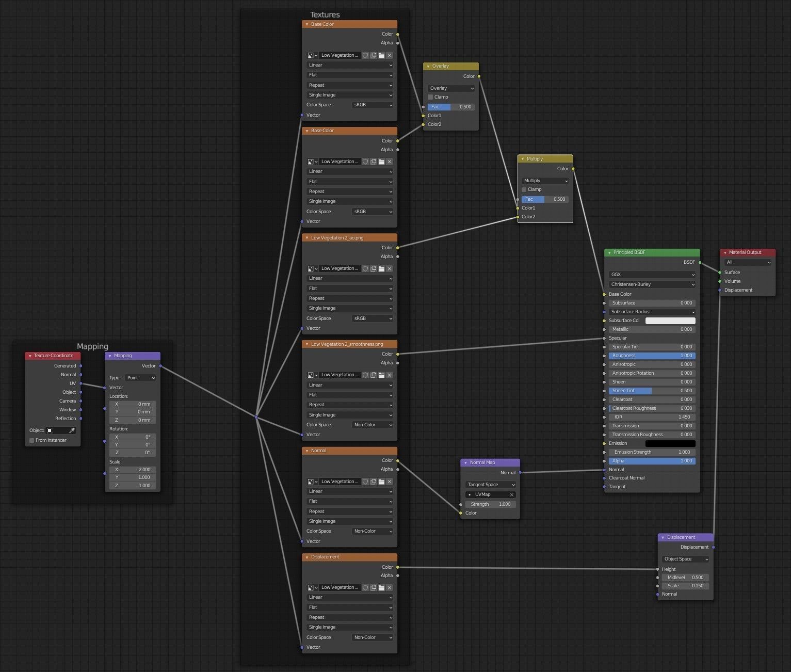Viewport: 791px width, 672px height.
Task: Toggle fake user shield in the Normal texture node
Action: pos(365,482)
